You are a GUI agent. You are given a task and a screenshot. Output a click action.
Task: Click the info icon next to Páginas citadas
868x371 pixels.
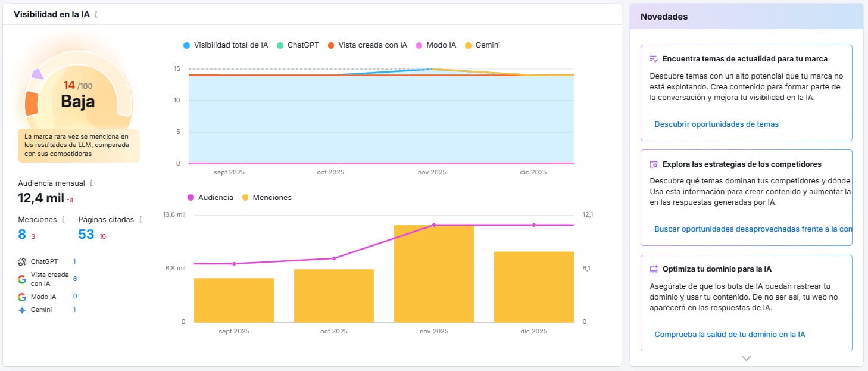pos(140,219)
